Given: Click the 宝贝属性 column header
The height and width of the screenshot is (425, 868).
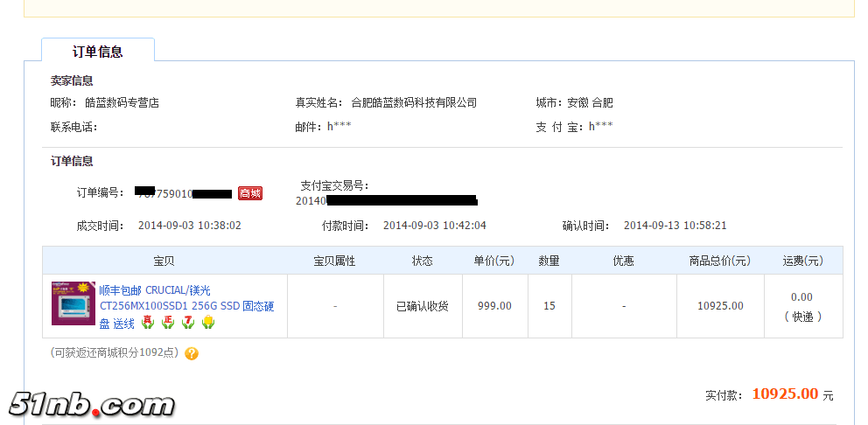Looking at the screenshot, I should pyautogui.click(x=334, y=261).
